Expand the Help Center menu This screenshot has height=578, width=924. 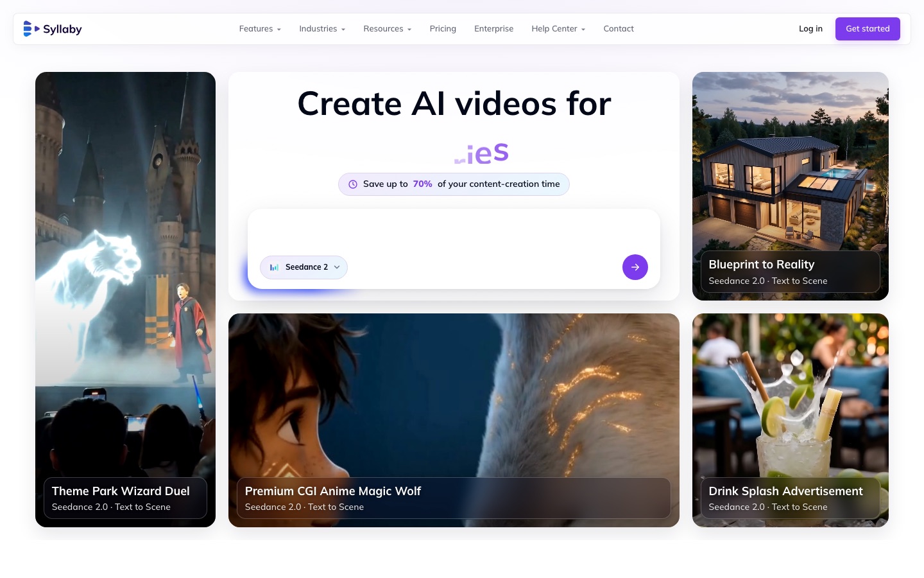coord(558,29)
